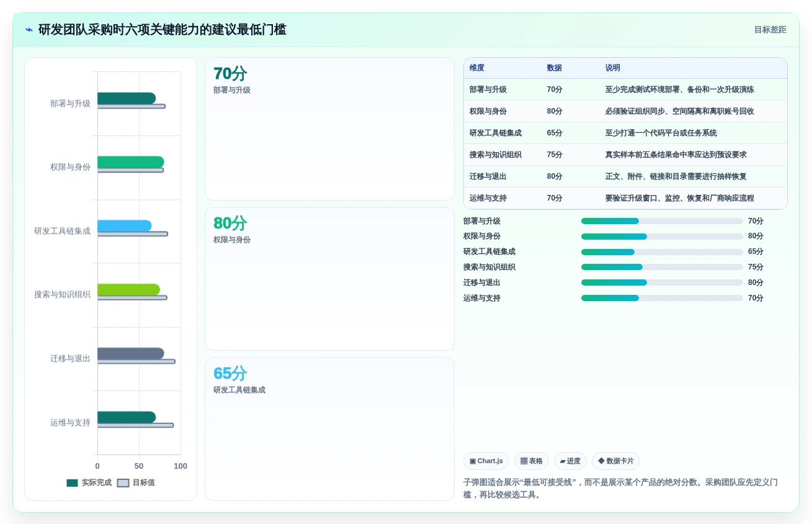Click the 搜索与知识组织 axis label in the chart
The height and width of the screenshot is (524, 812).
tap(62, 294)
